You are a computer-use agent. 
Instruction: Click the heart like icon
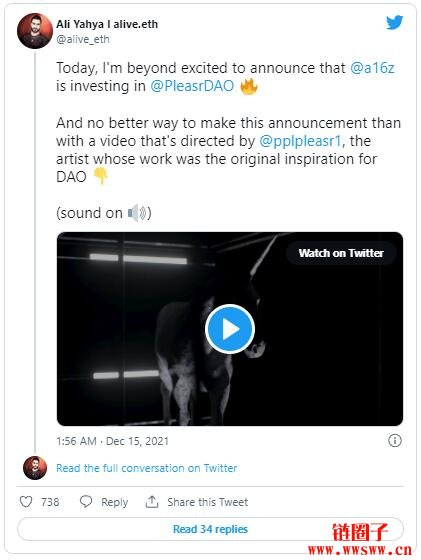pos(26,502)
